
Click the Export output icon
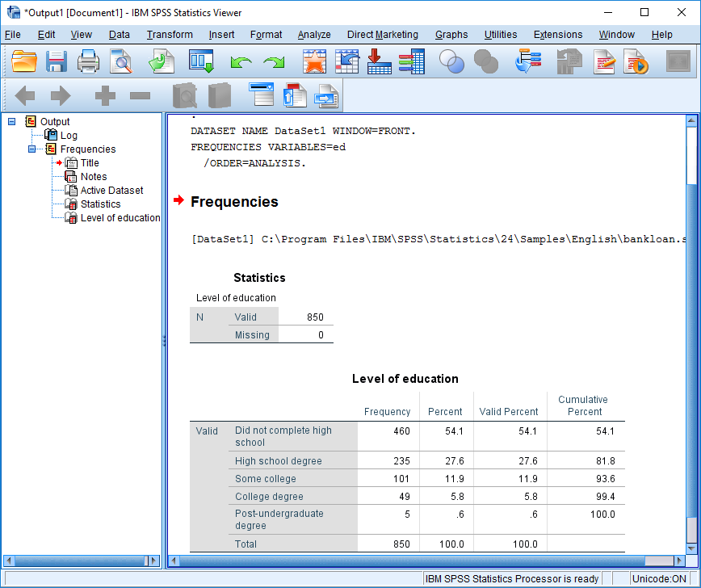pyautogui.click(x=162, y=61)
